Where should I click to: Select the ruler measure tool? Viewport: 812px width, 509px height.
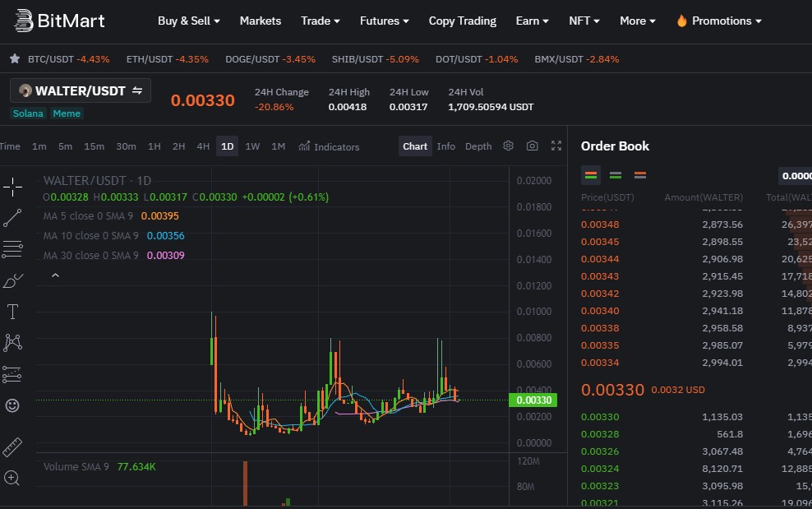tap(12, 447)
